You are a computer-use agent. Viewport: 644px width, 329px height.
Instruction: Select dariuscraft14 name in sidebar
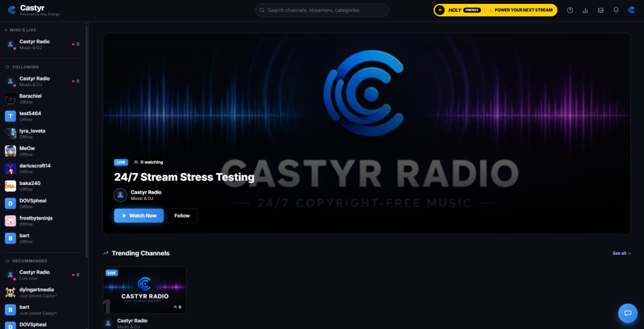(35, 165)
